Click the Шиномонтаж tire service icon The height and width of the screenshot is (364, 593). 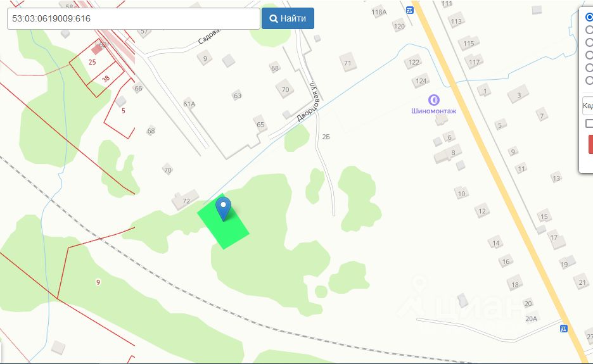(x=433, y=100)
